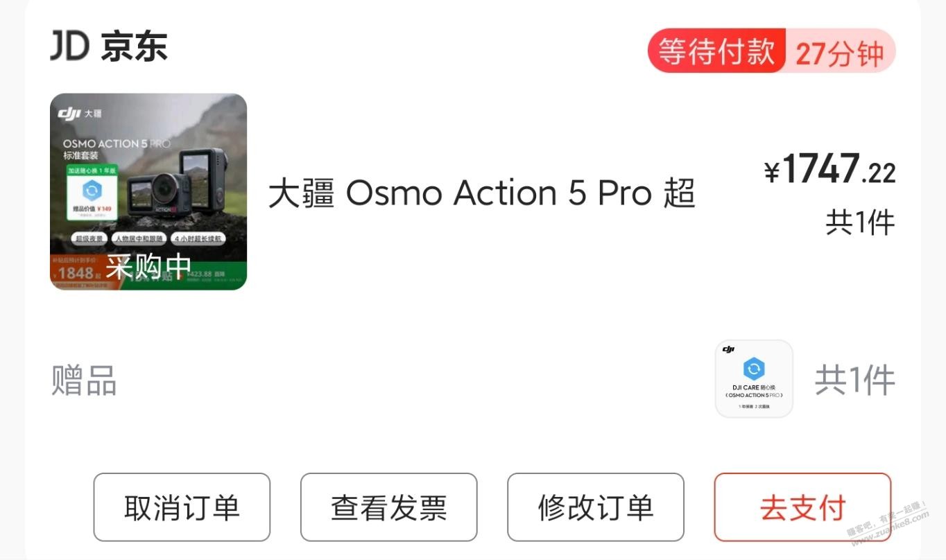Image resolution: width=946 pixels, height=560 pixels.
Task: Open the 大疆 Osmo Action 5 Pro title
Action: pos(482,193)
